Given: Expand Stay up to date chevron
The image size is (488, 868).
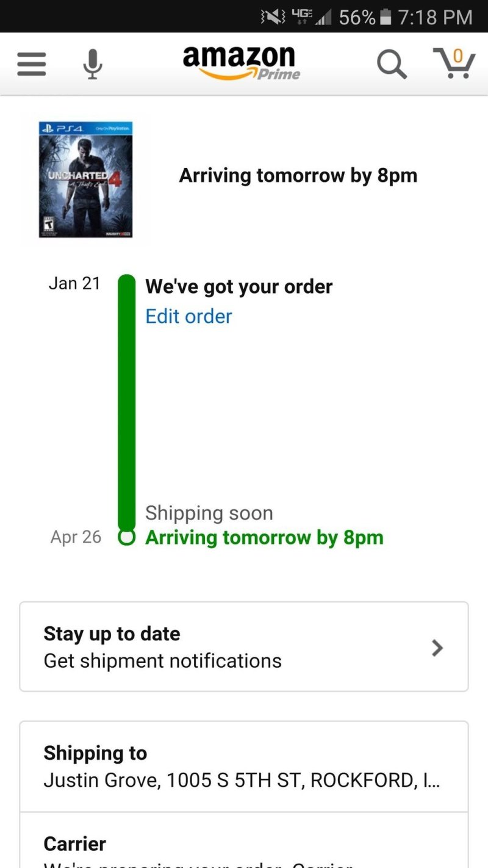Looking at the screenshot, I should (437, 648).
